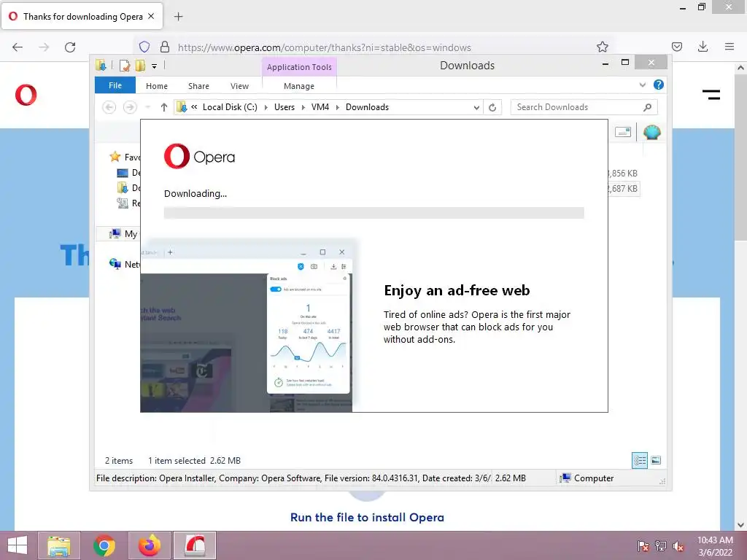The image size is (747, 560).
Task: Open a new Firefox tab
Action: coord(178,17)
